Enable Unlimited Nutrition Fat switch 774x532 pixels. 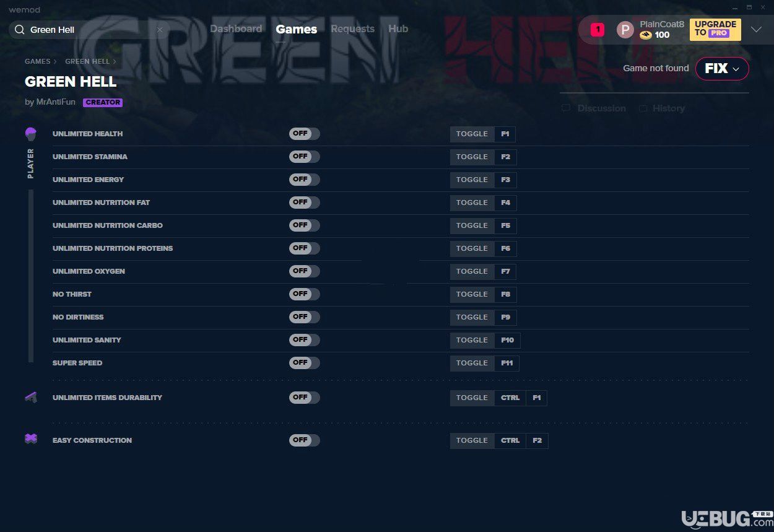pos(305,203)
